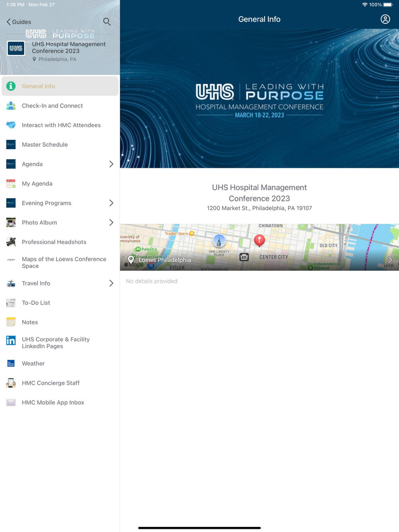Viewport: 399px width, 532px height.
Task: Open My Agenda
Action: pyautogui.click(x=60, y=183)
